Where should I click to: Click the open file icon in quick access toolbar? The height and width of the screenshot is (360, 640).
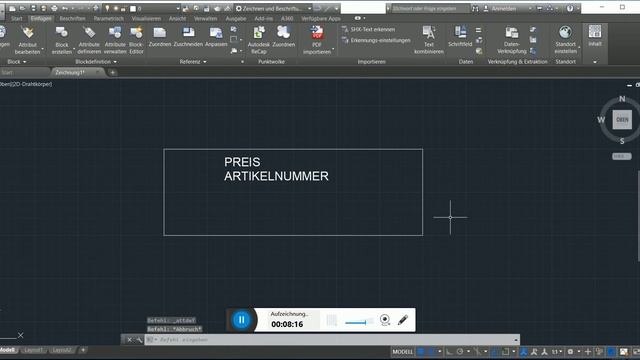coord(22,8)
